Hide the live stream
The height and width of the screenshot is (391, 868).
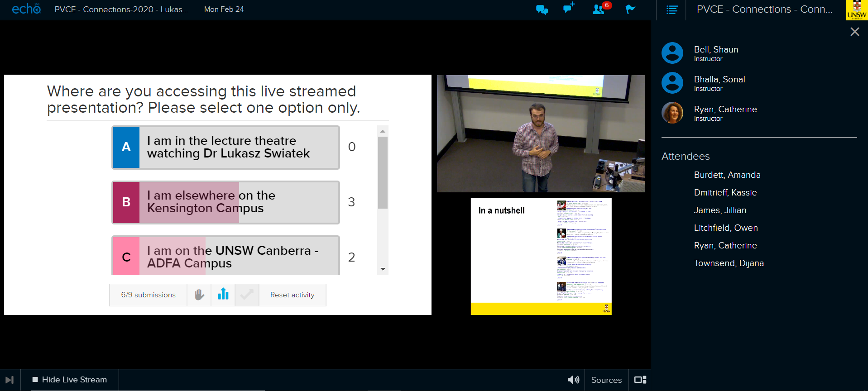pos(70,380)
